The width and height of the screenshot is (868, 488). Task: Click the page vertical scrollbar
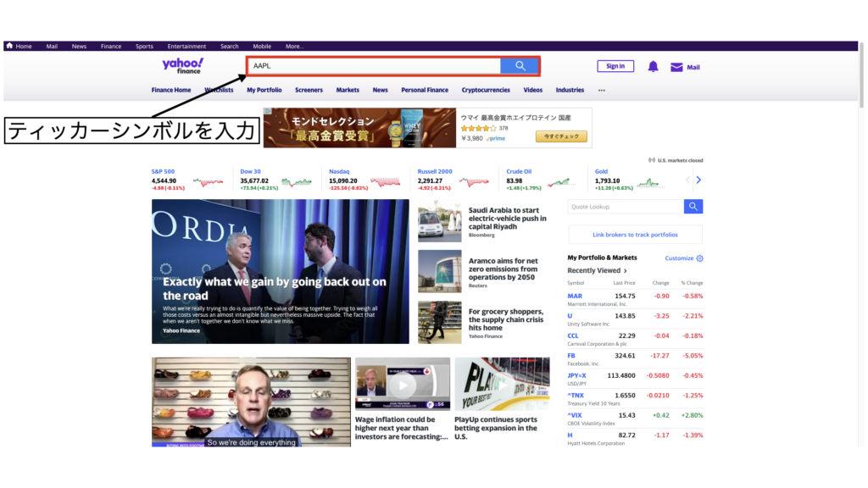click(x=861, y=75)
